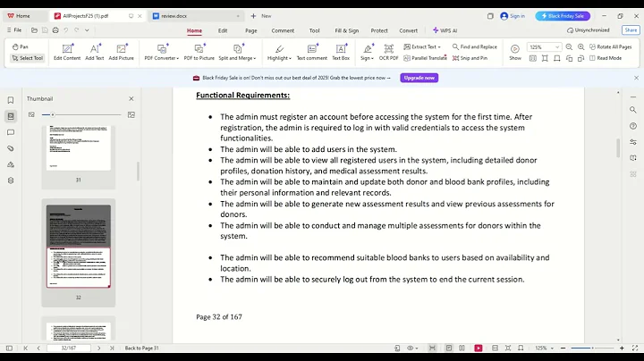Open the Page ribbon tab
The width and height of the screenshot is (644, 361).
(x=251, y=30)
